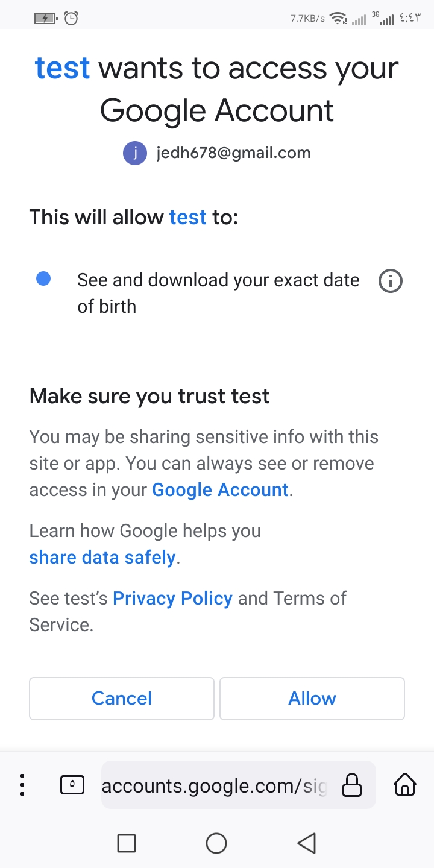Tap the jedh678@gmail.com account email
This screenshot has height=868, width=434.
point(233,153)
